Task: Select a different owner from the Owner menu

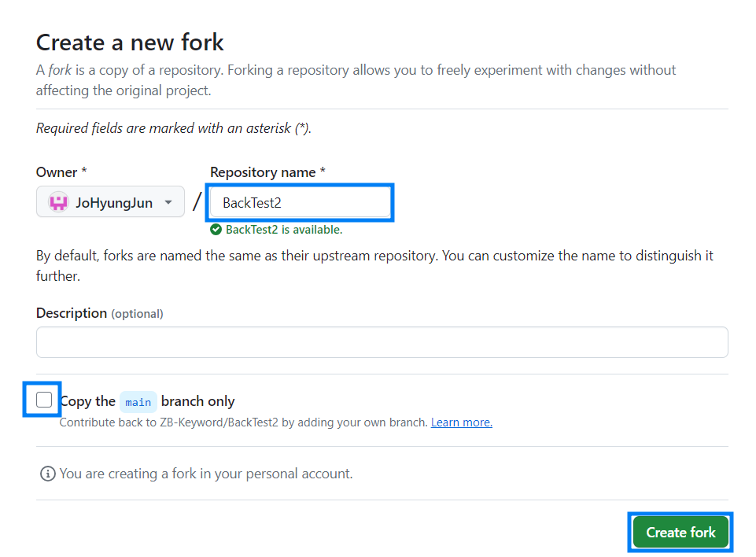Action: pyautogui.click(x=110, y=201)
